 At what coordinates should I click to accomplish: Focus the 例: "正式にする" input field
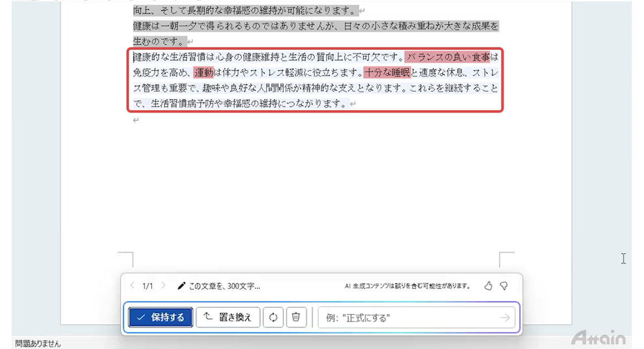click(408, 318)
